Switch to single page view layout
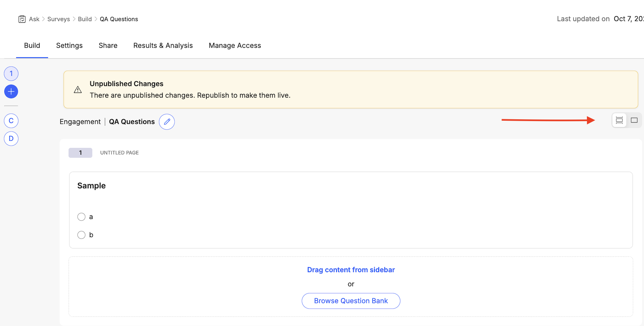This screenshot has width=644, height=326. 634,120
